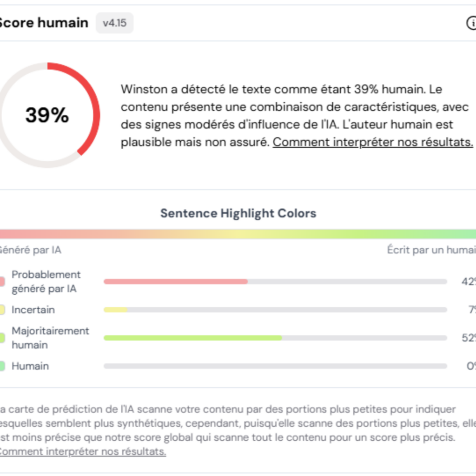Click the v4.15 version badge
The width and height of the screenshot is (476, 476).
click(114, 23)
